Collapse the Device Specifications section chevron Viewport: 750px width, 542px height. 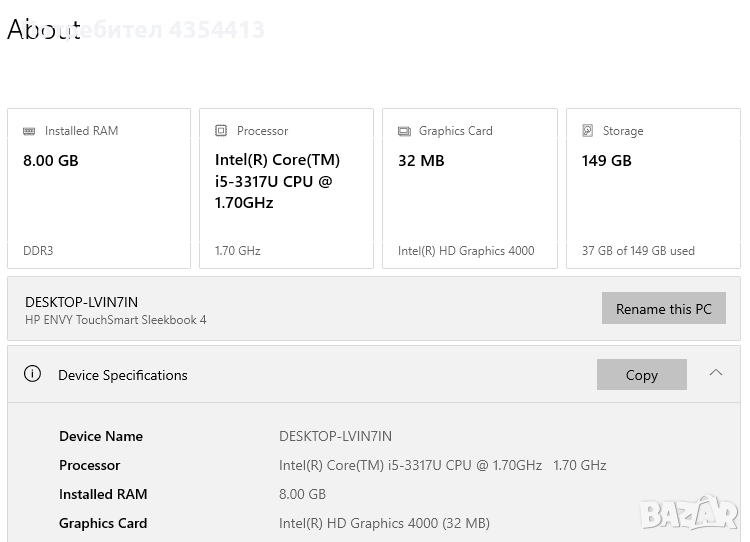click(715, 373)
